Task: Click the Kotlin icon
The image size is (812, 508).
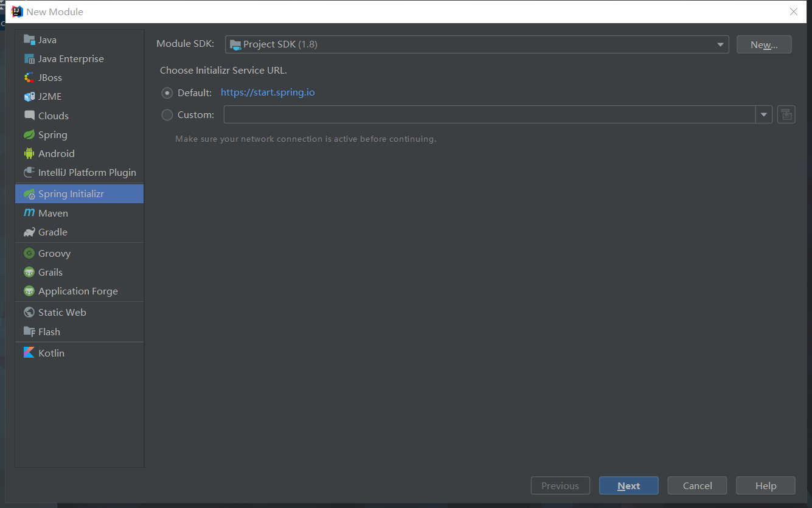Action: click(29, 353)
